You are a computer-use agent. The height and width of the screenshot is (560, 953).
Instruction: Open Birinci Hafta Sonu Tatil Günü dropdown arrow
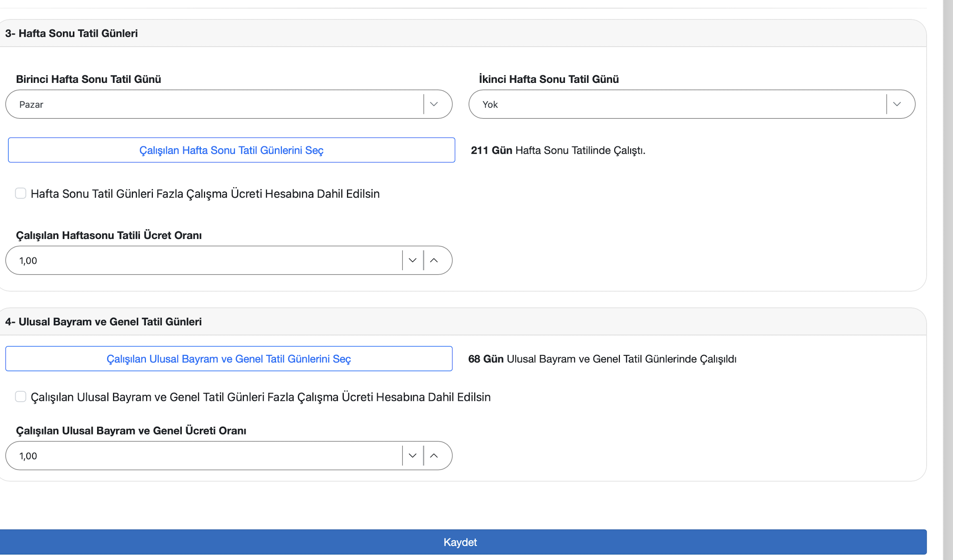pyautogui.click(x=434, y=104)
